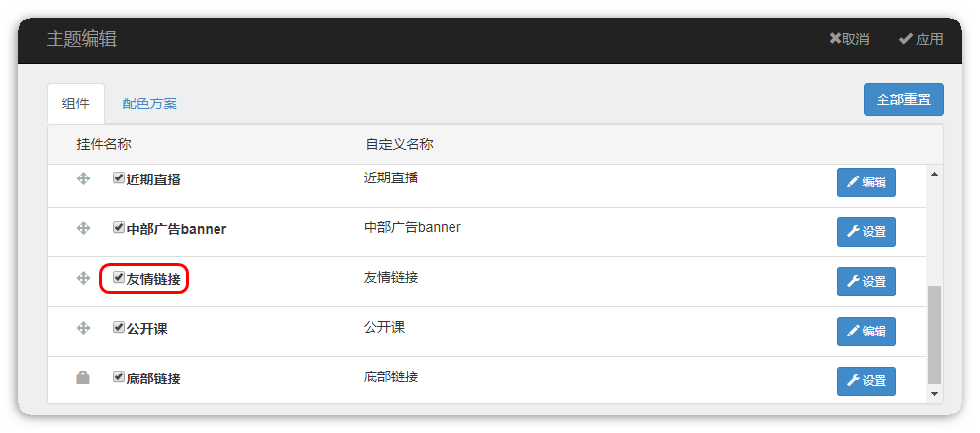
Task: Click 取消 to cancel theme editing
Action: click(849, 39)
